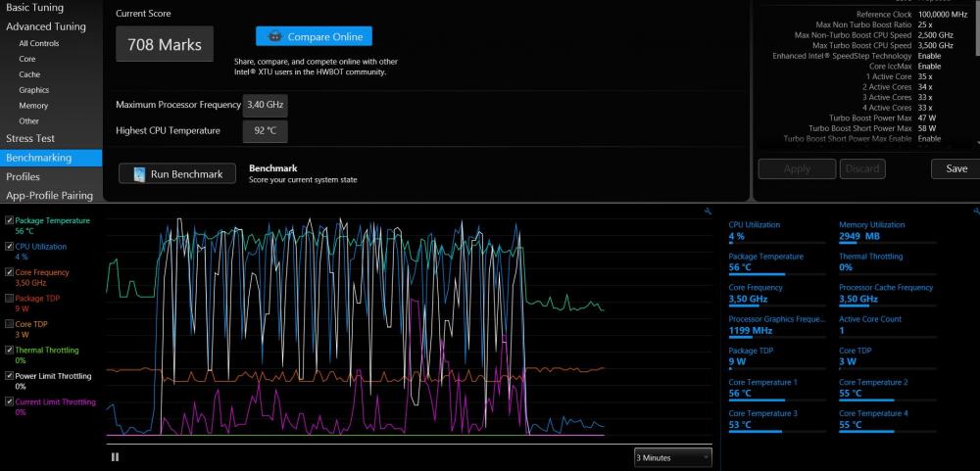Go to the Stress Test section
Viewport: 980px width, 471px height.
(x=30, y=138)
